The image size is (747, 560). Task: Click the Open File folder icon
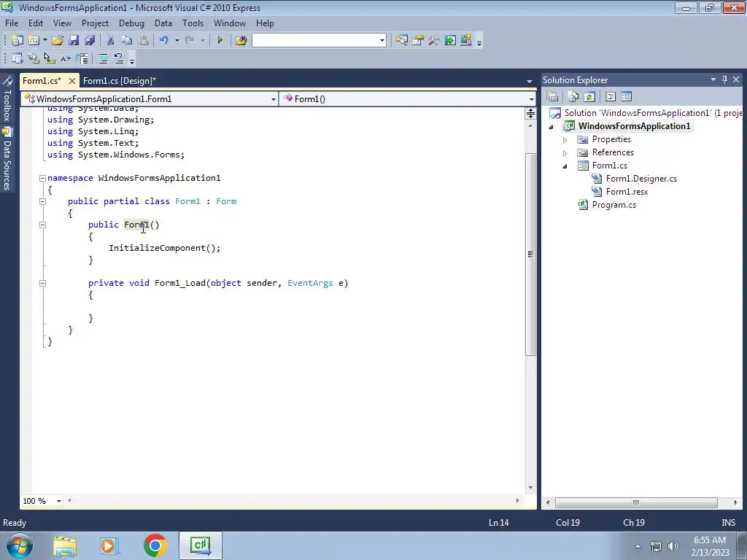click(x=58, y=41)
